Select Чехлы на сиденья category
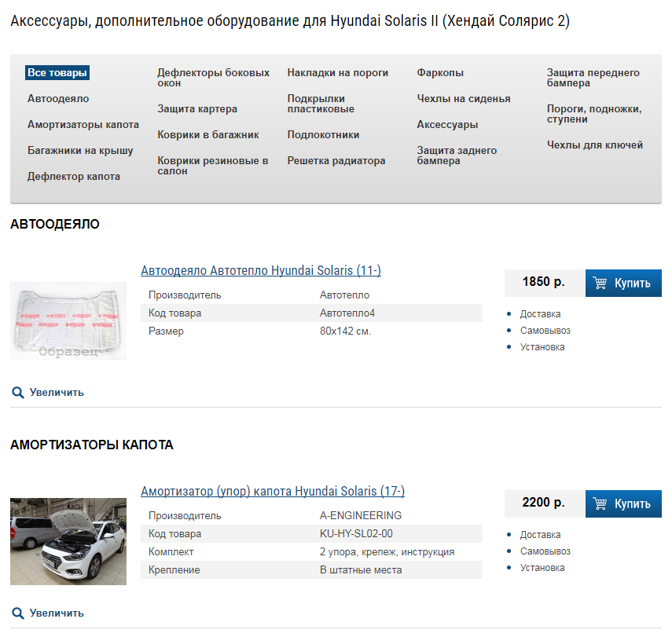 pyautogui.click(x=464, y=98)
